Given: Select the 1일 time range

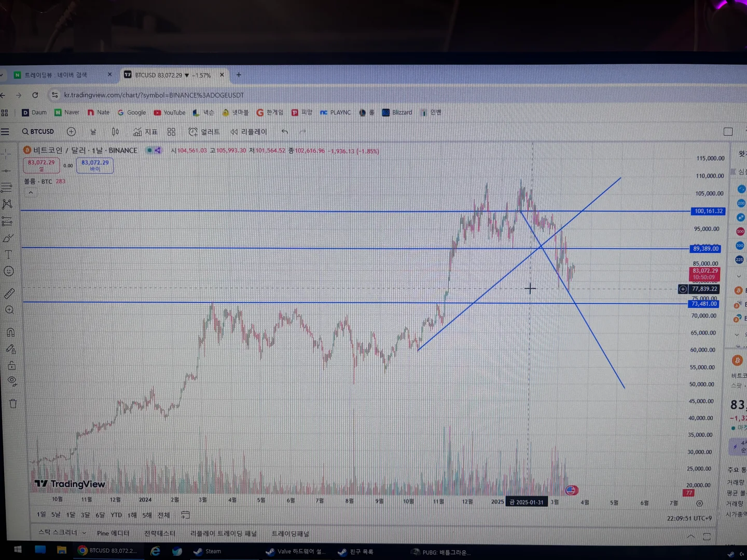Looking at the screenshot, I should [41, 514].
